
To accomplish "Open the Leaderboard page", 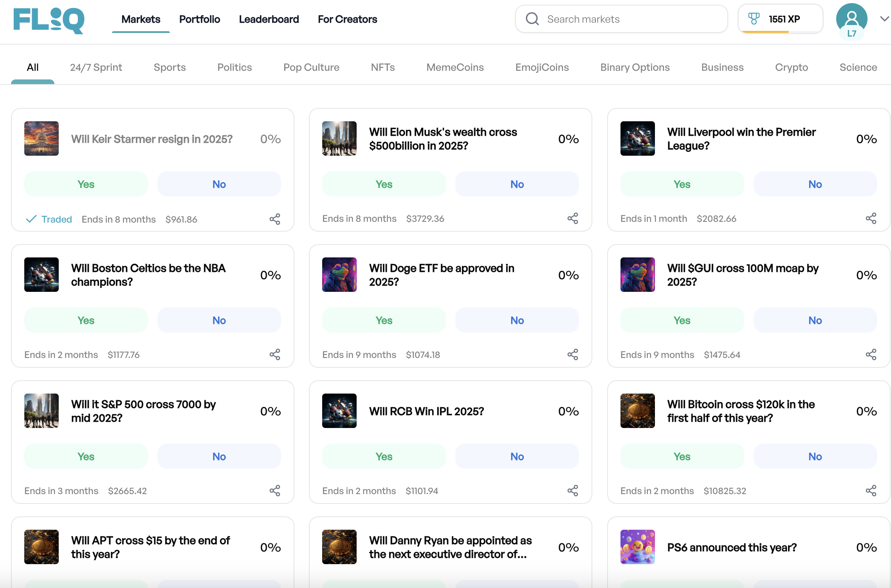I will click(269, 19).
